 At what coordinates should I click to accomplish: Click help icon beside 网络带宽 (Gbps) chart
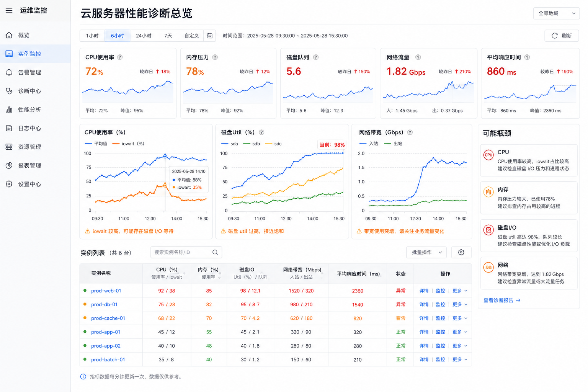tap(410, 132)
